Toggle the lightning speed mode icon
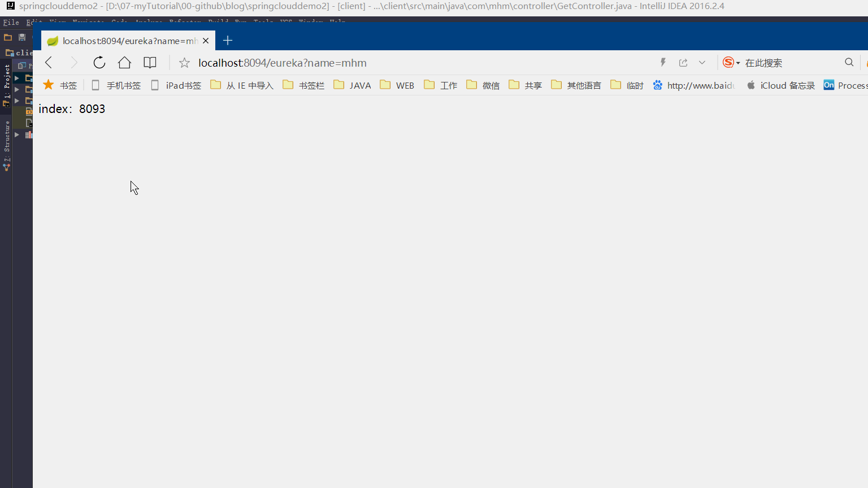Image resolution: width=868 pixels, height=488 pixels. [663, 62]
